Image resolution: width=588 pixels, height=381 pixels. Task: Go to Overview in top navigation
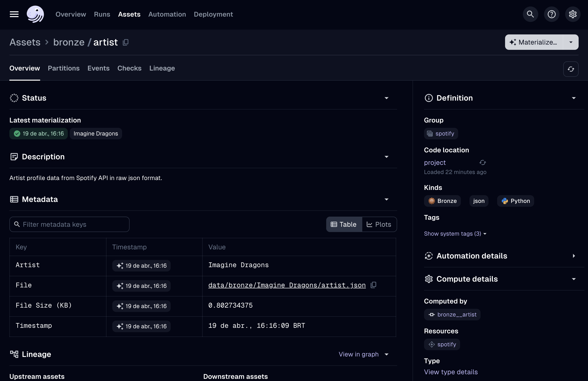(71, 14)
